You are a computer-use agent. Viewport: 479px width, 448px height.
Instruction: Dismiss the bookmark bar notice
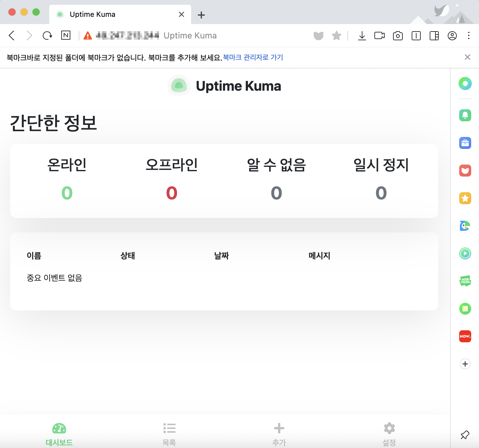468,57
